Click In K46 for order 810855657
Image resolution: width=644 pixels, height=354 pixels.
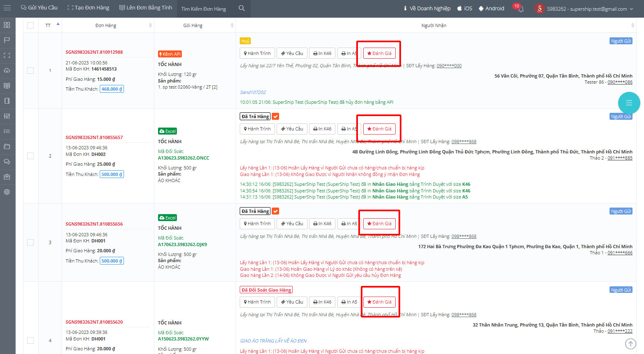coord(322,129)
